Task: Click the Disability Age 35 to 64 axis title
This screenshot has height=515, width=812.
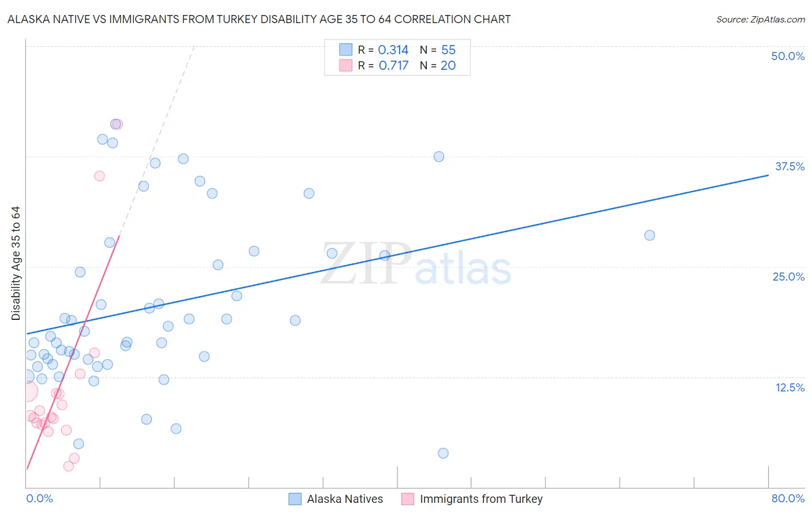Action: [16, 263]
